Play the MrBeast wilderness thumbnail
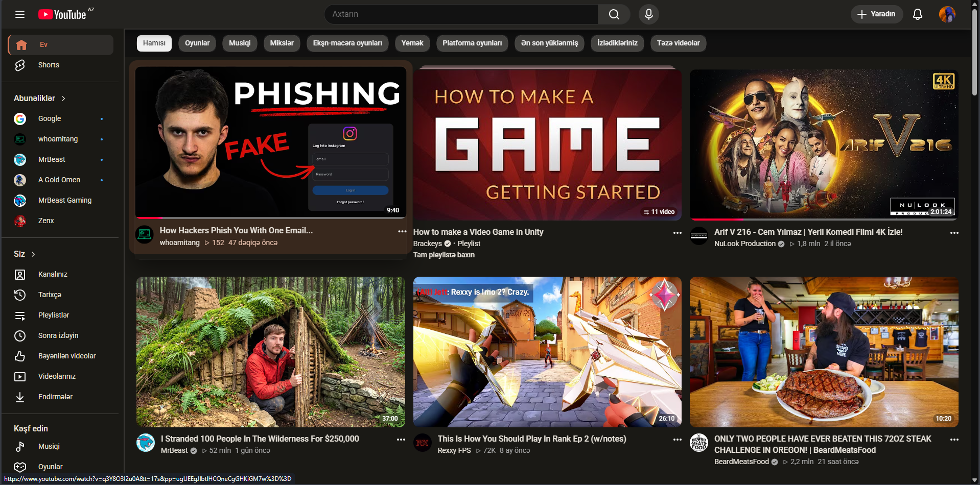Screen dimensions: 980x485 click(271, 352)
